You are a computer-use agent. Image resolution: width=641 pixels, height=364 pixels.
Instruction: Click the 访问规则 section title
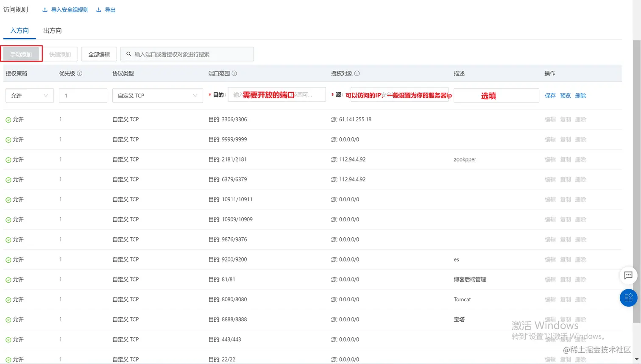(x=16, y=9)
